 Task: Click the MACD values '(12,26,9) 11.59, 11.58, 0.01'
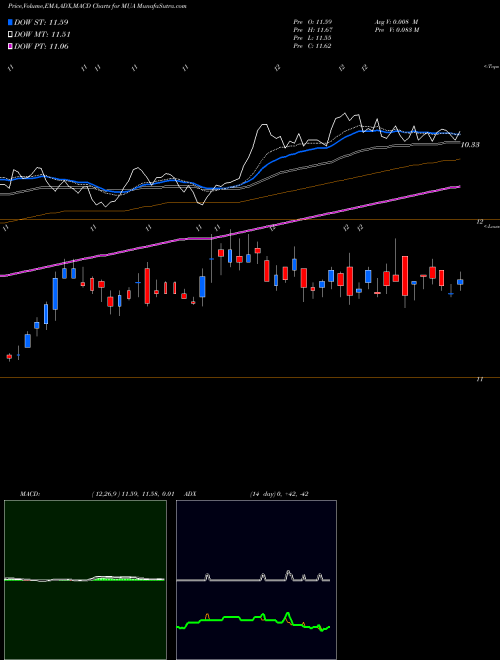pyautogui.click(x=133, y=494)
